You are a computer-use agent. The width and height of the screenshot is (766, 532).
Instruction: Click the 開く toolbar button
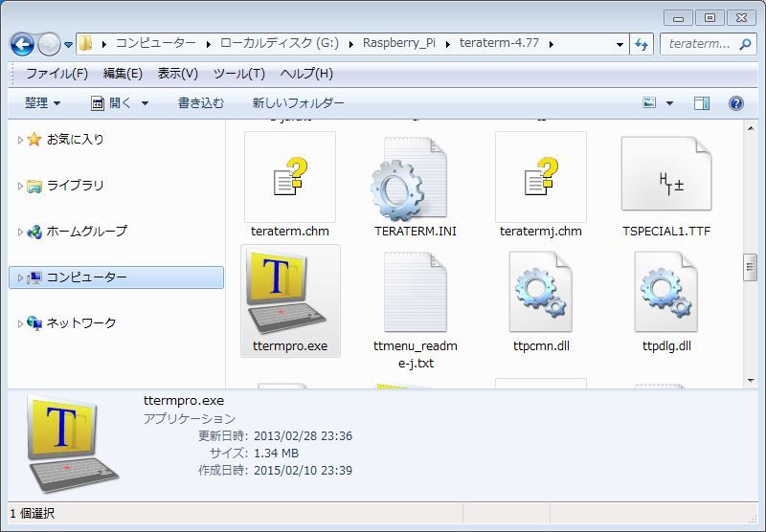112,103
